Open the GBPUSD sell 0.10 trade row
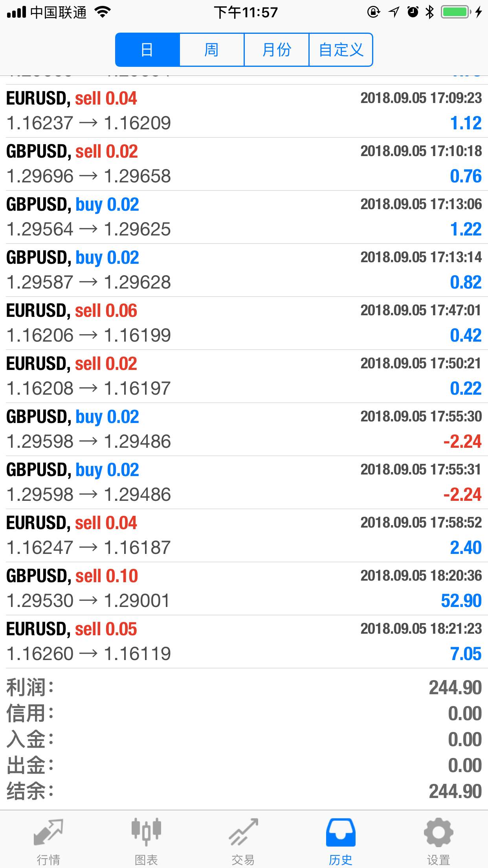Viewport: 488px width, 868px height. 244,588
